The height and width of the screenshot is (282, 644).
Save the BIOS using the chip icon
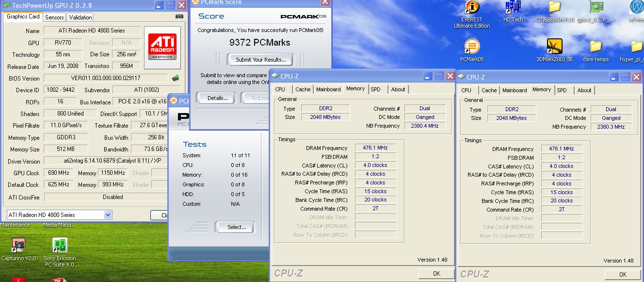point(176,78)
